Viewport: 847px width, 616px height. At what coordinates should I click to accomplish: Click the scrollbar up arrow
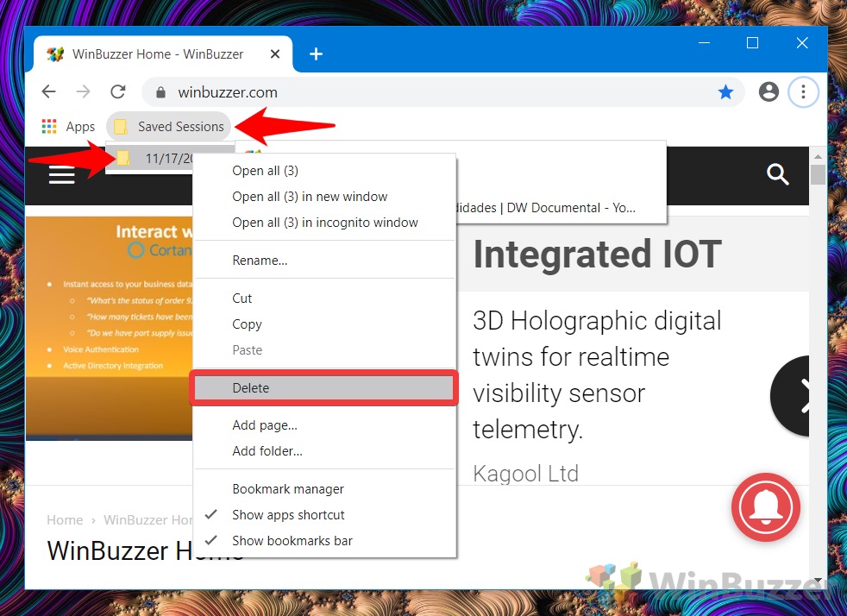tap(818, 157)
